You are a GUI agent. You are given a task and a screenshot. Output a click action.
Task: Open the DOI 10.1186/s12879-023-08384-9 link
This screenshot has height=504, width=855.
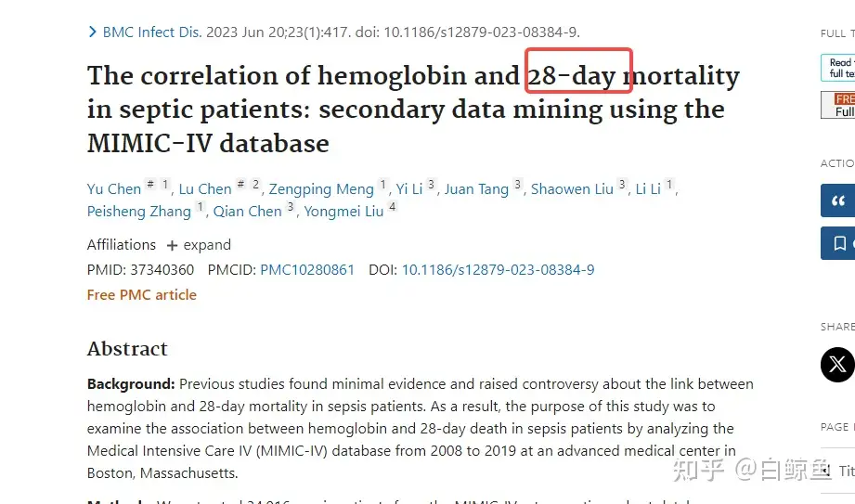(x=498, y=269)
